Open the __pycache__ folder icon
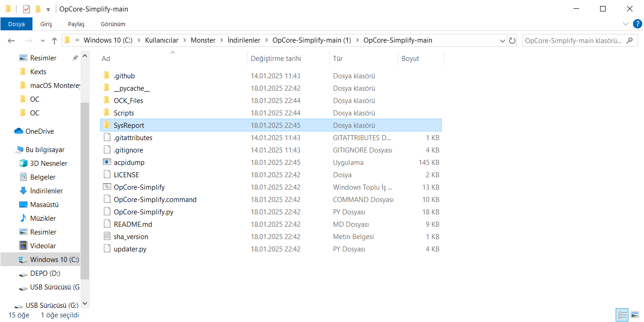The image size is (644, 322). pos(107,88)
